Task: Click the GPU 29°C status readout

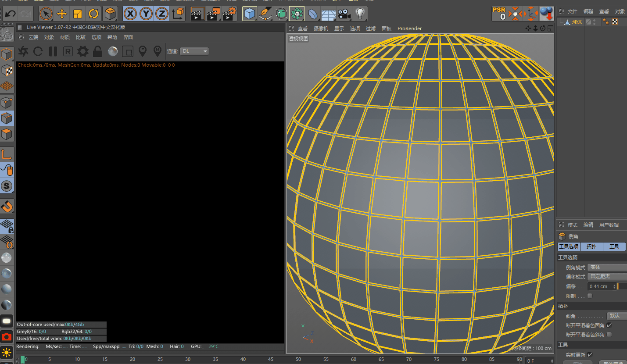Action: click(x=205, y=346)
